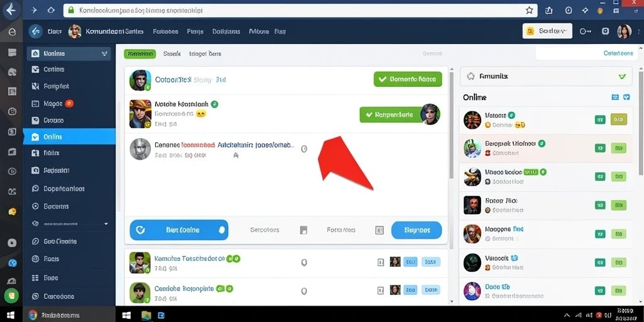Image resolution: width=644 pixels, height=322 pixels.
Task: Click the light green button in the Soter Jlio row
Action: coord(619,205)
